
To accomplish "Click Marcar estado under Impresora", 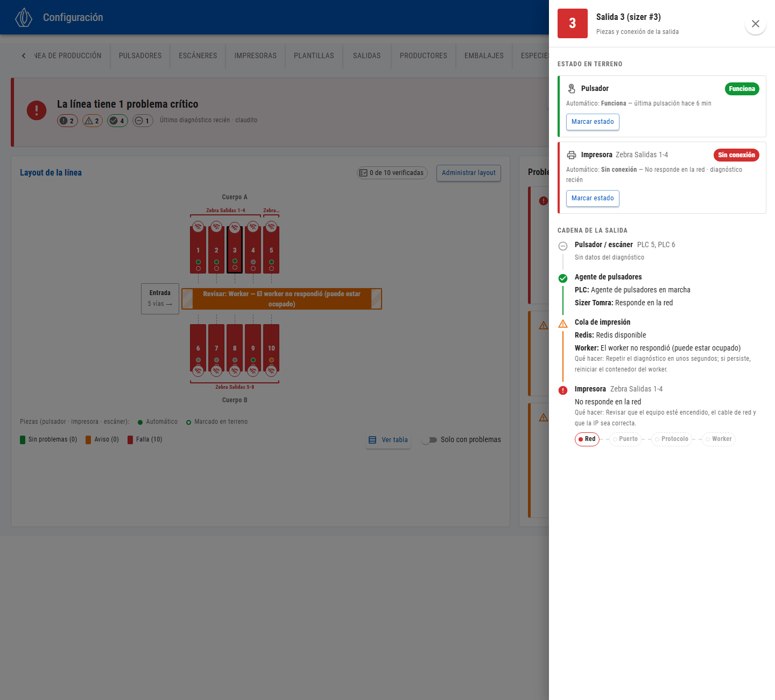I will point(593,198).
